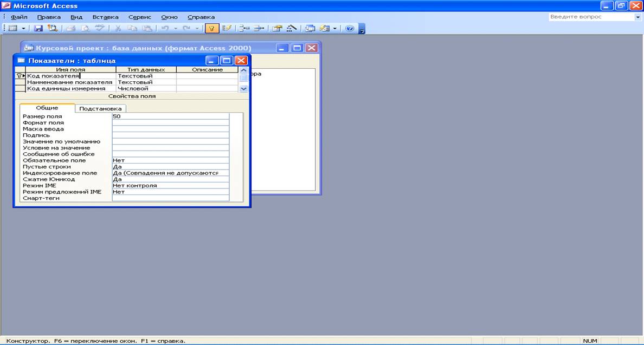The height and width of the screenshot is (345, 644).
Task: Switch to the Подстановка properties tab
Action: point(100,109)
